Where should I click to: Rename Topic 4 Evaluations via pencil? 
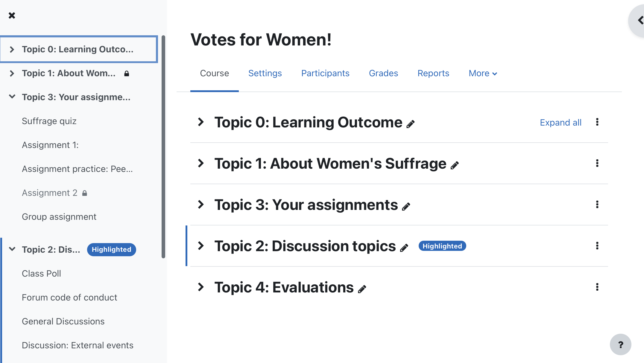pos(362,289)
